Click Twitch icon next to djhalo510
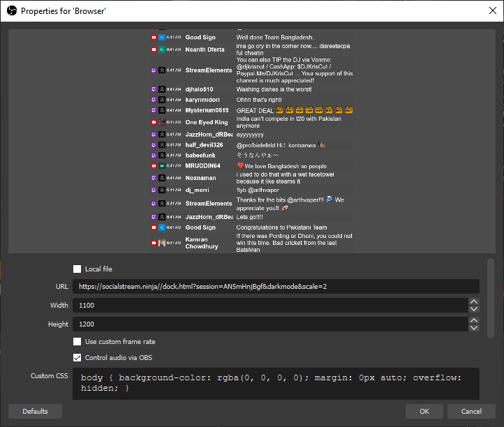 [x=154, y=89]
